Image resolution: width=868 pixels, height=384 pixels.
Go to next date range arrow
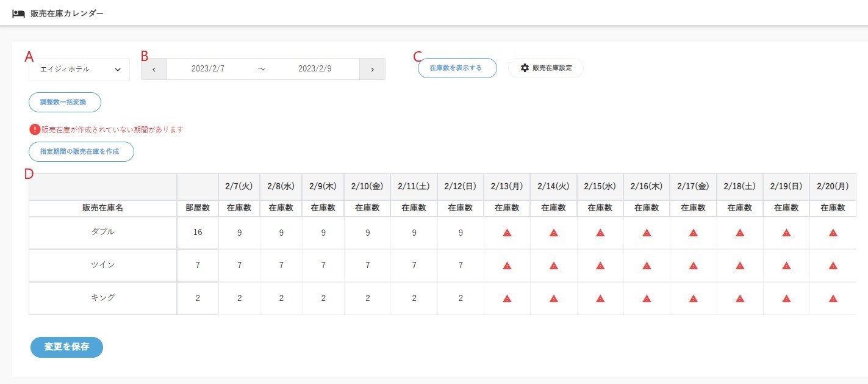tap(372, 69)
